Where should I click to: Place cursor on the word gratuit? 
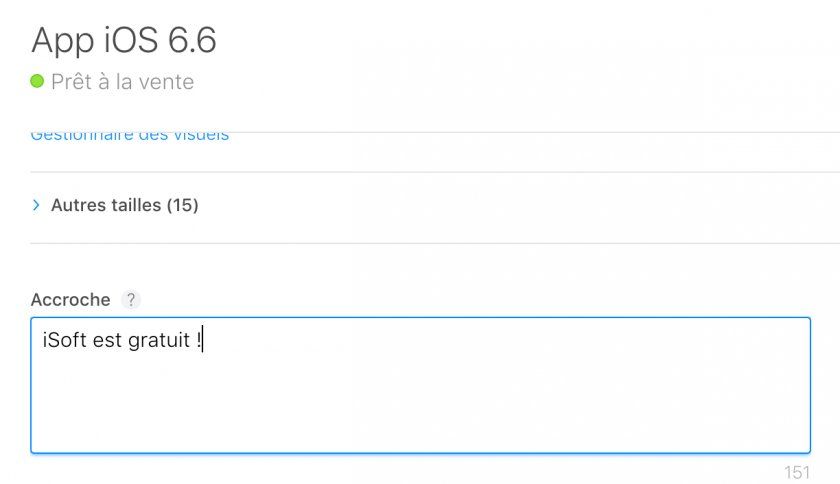(159, 341)
